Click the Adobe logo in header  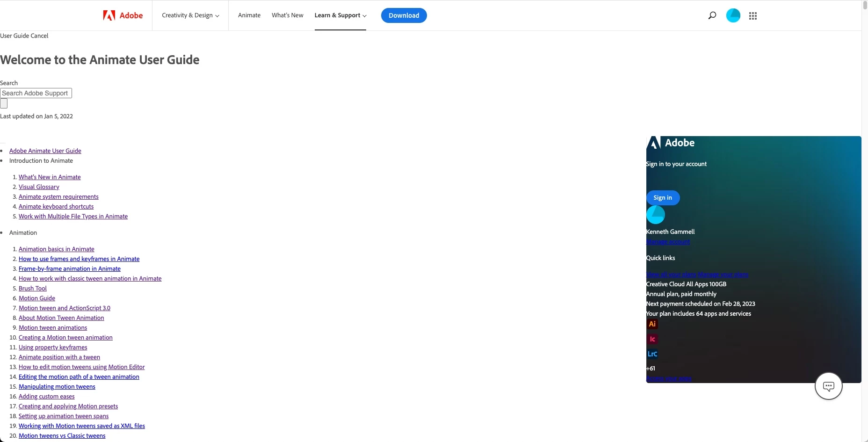point(123,15)
